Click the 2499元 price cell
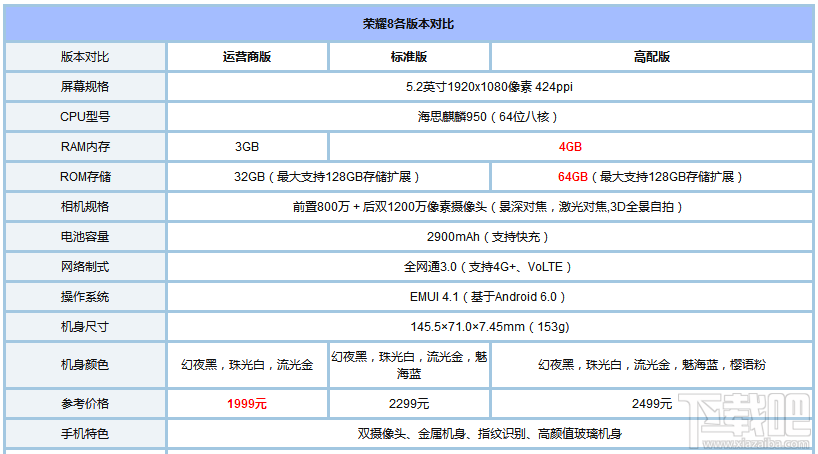 point(652,404)
